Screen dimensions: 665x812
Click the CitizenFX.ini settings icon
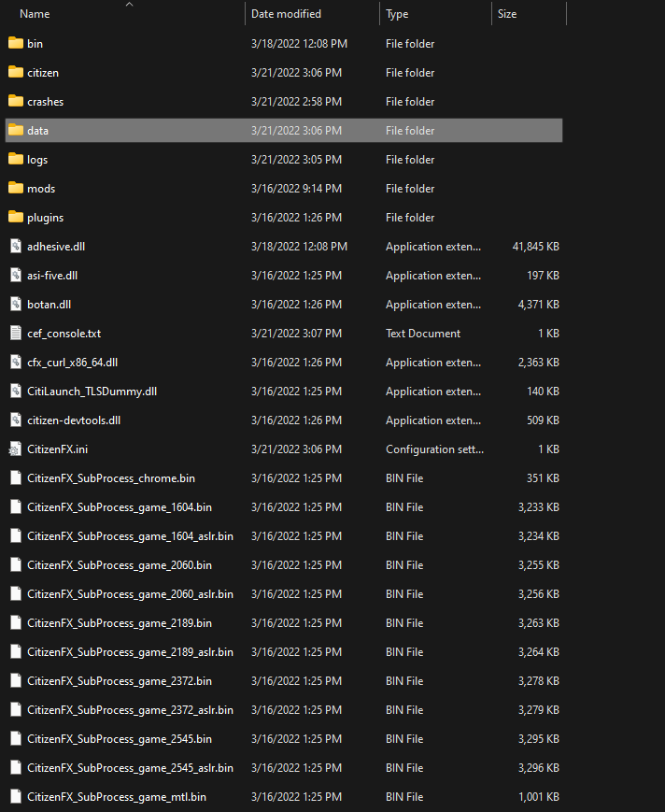(x=16, y=449)
